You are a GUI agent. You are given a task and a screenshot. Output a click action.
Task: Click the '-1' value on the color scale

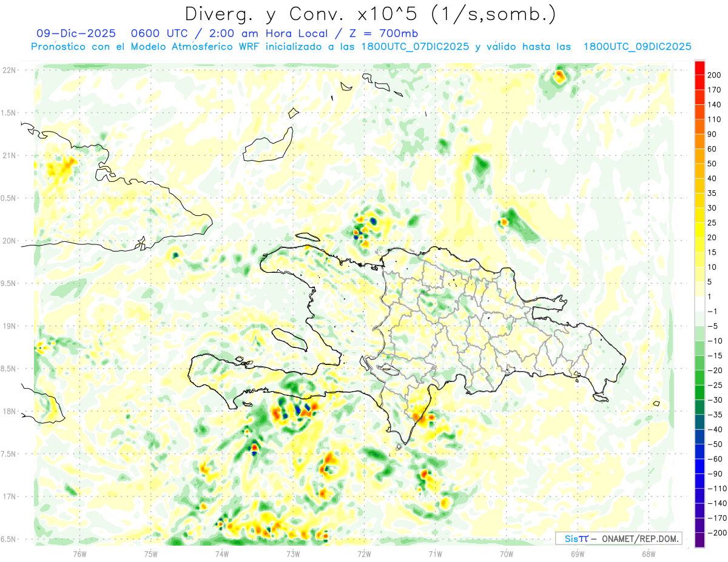(713, 311)
